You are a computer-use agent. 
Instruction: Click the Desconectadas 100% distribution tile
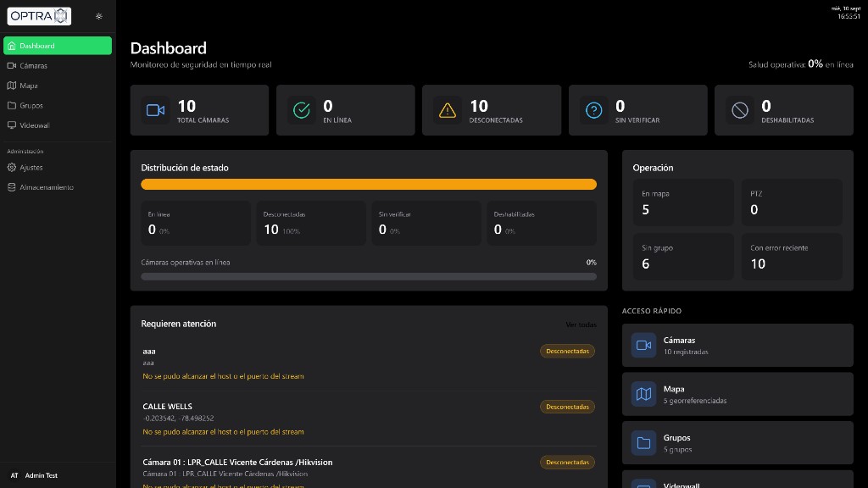click(x=311, y=223)
